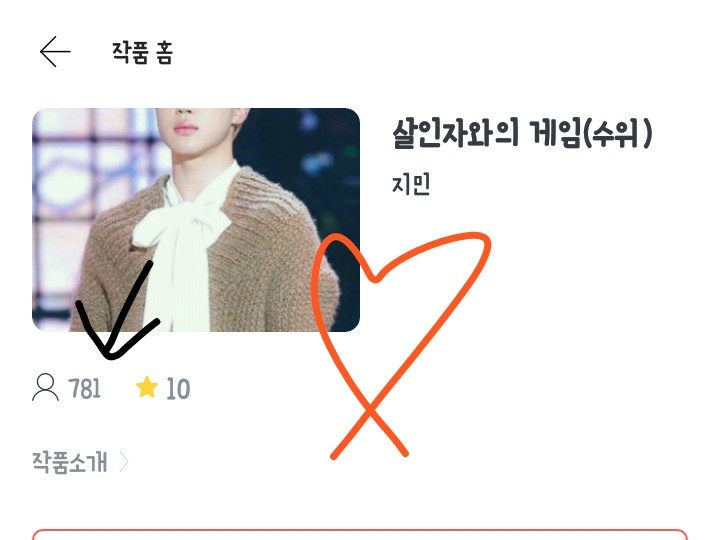This screenshot has width=720, height=540.
Task: Open the cover image thumbnail
Action: 196,220
